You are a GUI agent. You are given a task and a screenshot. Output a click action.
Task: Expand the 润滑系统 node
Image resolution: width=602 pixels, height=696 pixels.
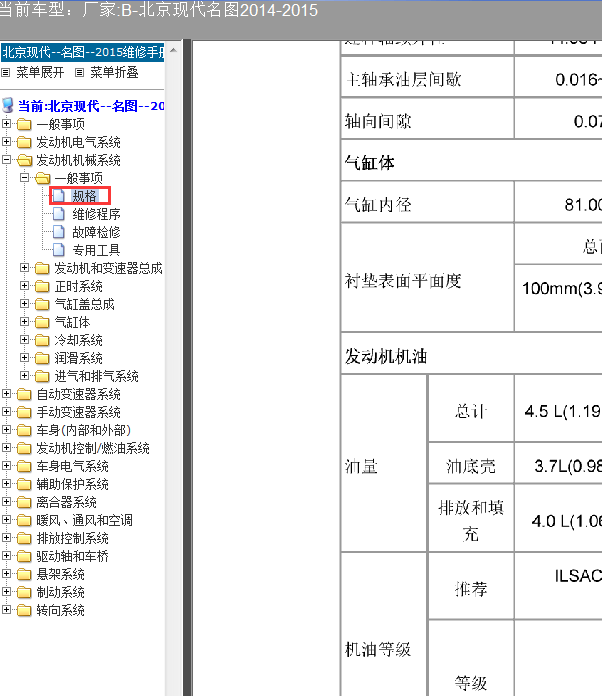tap(24, 358)
